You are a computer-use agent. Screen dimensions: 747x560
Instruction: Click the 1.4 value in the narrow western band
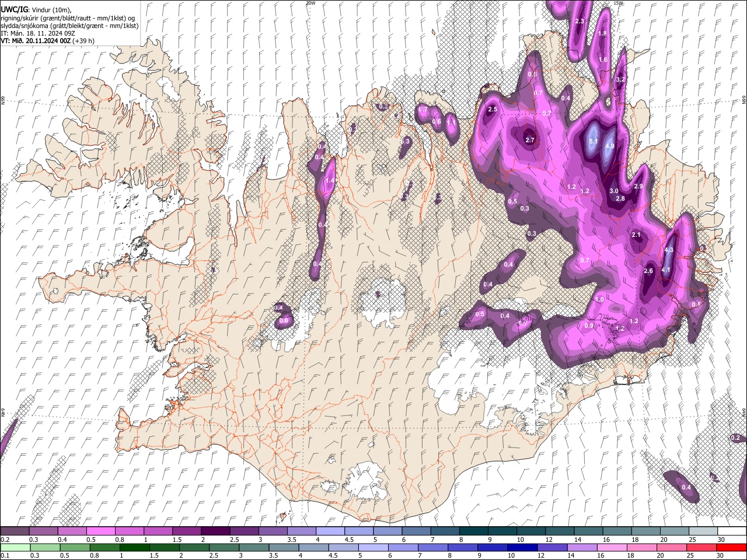click(330, 181)
